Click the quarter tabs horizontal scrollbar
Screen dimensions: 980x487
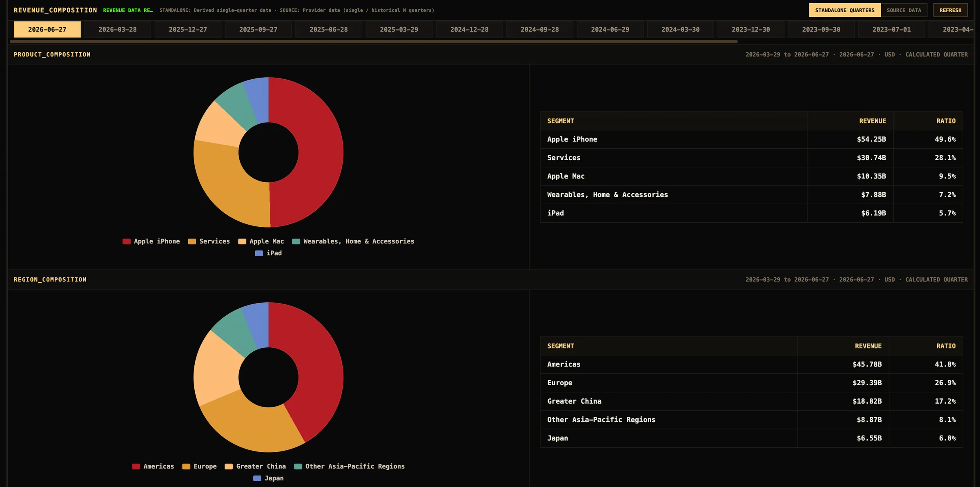click(374, 42)
